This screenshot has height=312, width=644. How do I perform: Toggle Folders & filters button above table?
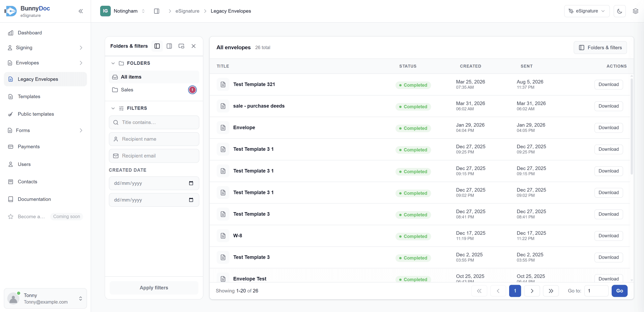tap(600, 48)
